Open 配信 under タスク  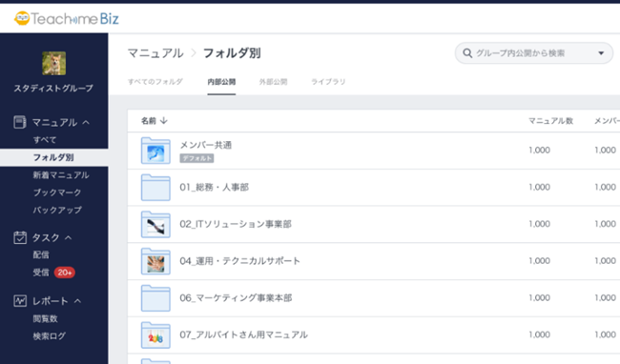[x=41, y=254]
